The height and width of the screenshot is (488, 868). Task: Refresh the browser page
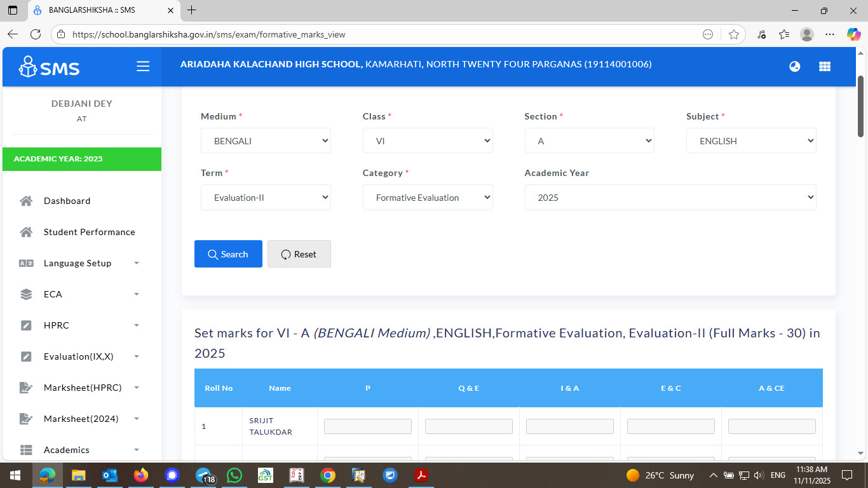(x=36, y=34)
